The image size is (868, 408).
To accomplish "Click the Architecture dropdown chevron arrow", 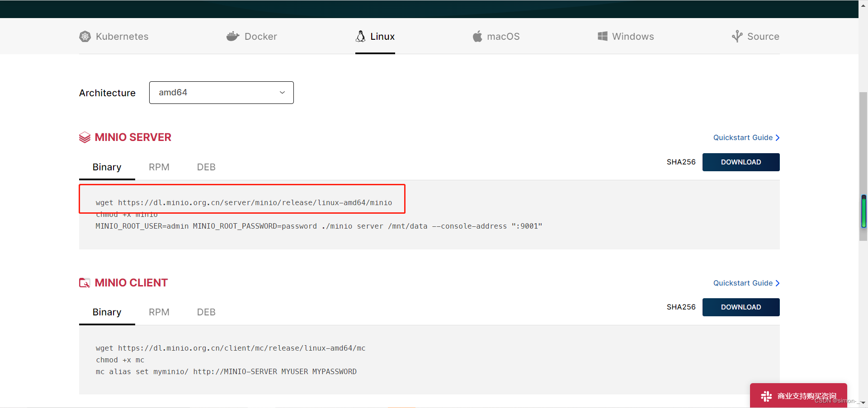I will (x=282, y=93).
